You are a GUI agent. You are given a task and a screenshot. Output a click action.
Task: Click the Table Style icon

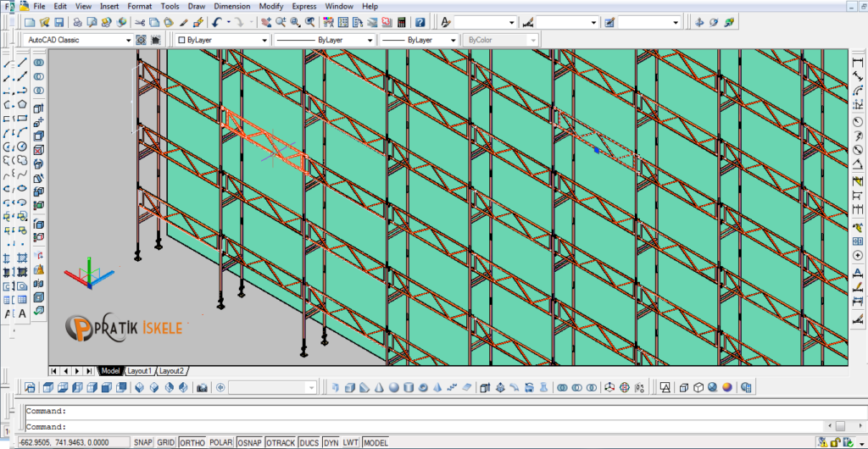click(609, 23)
